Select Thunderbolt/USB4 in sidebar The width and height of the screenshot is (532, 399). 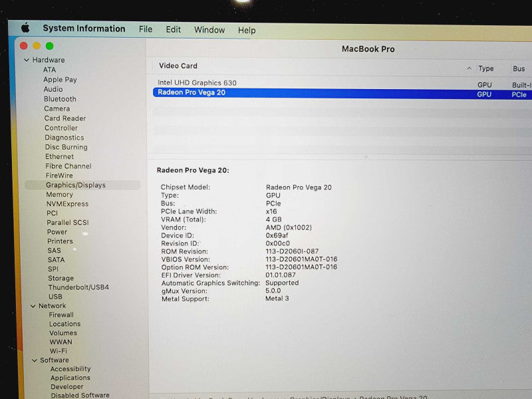pos(78,287)
